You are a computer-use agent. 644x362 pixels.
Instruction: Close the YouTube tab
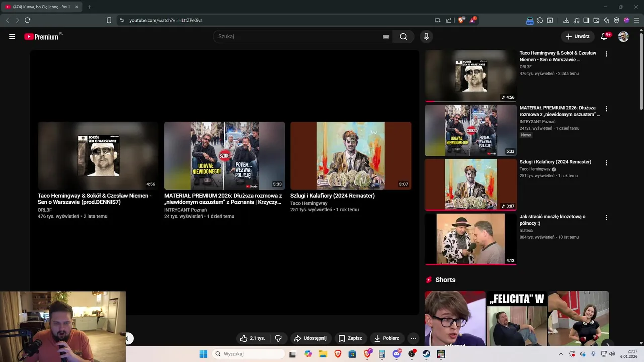(x=76, y=7)
